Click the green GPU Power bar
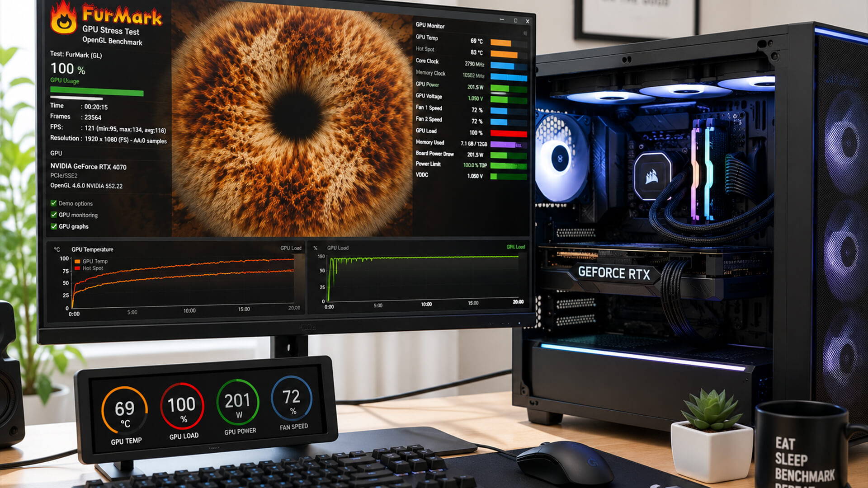Viewport: 868px width, 488px height. 500,89
